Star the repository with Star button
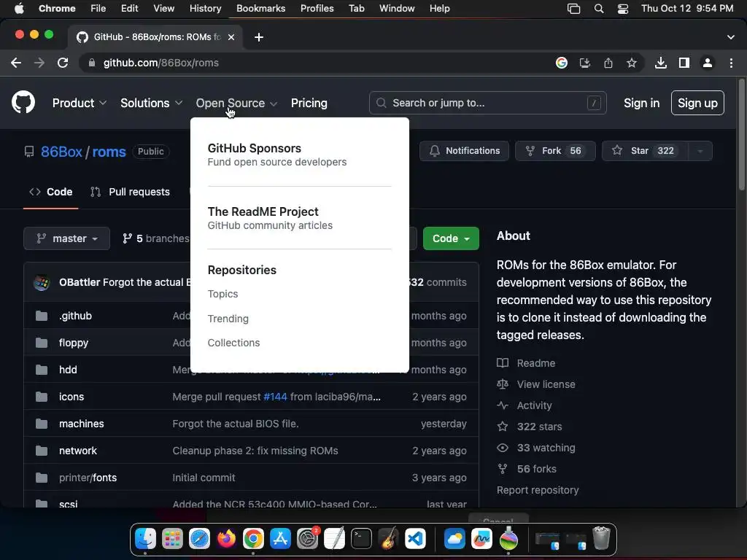 pyautogui.click(x=646, y=151)
